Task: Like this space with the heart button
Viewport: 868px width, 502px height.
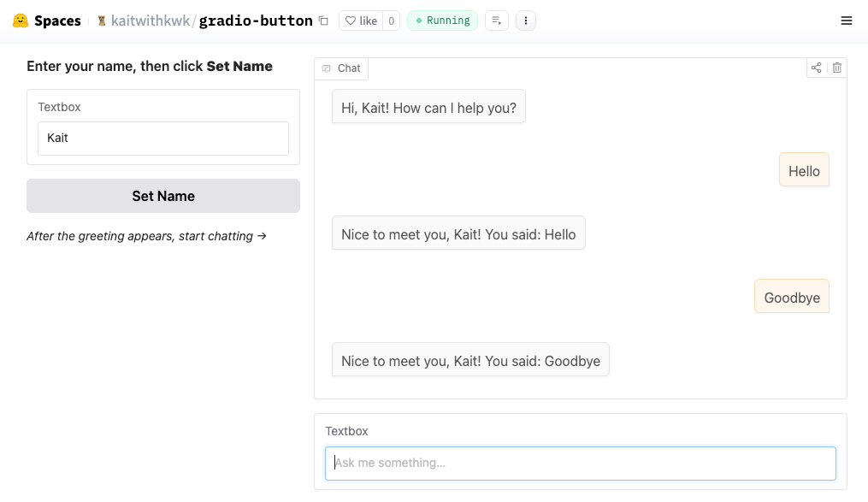Action: coord(361,21)
